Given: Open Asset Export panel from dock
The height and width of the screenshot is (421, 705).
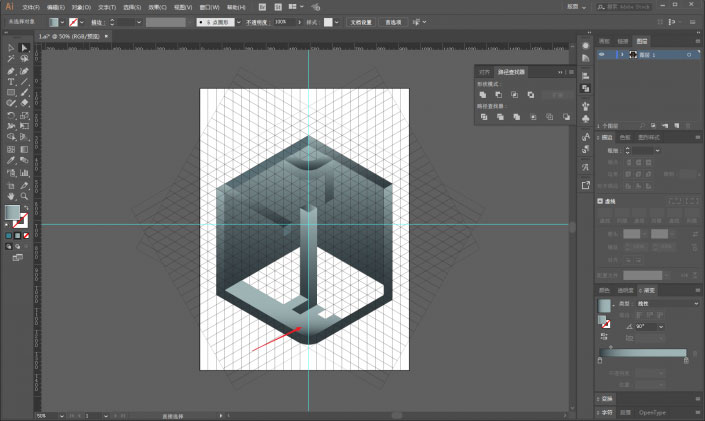Looking at the screenshot, I should pos(585,185).
